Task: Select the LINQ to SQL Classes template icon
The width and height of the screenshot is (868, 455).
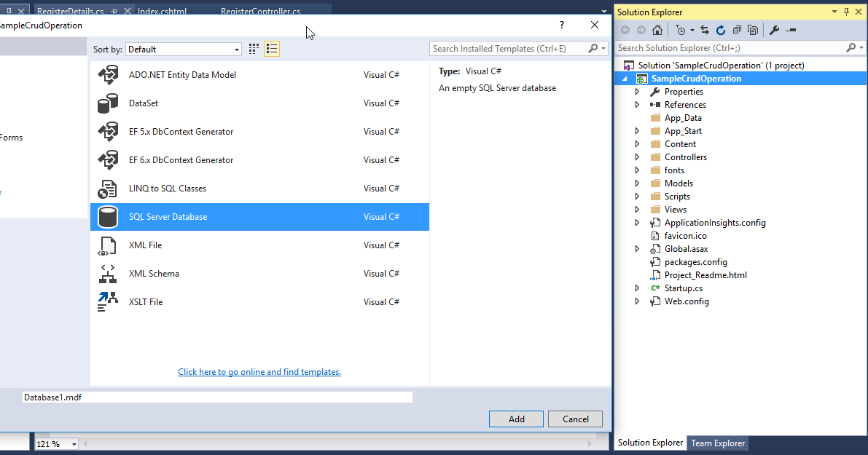Action: pyautogui.click(x=108, y=188)
